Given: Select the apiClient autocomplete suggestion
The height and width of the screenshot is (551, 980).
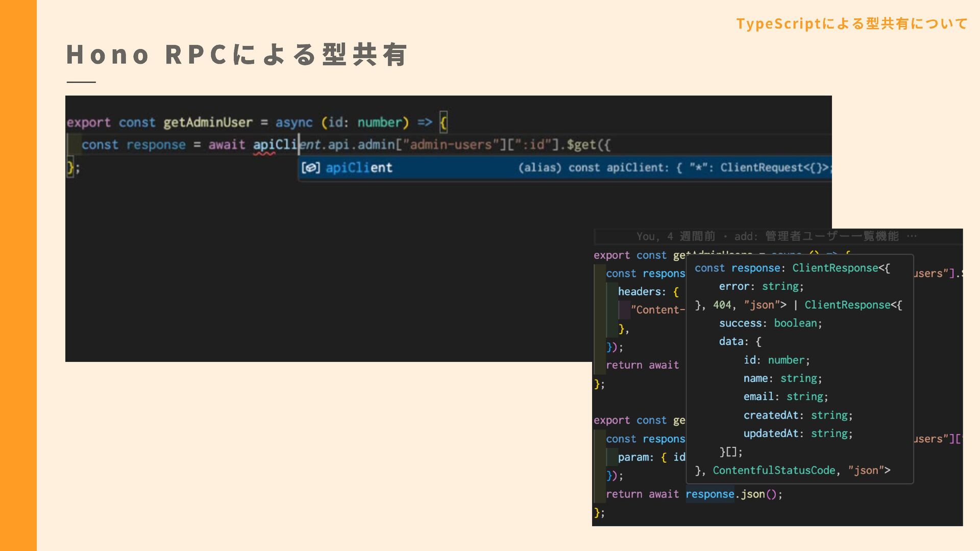Looking at the screenshot, I should (359, 168).
